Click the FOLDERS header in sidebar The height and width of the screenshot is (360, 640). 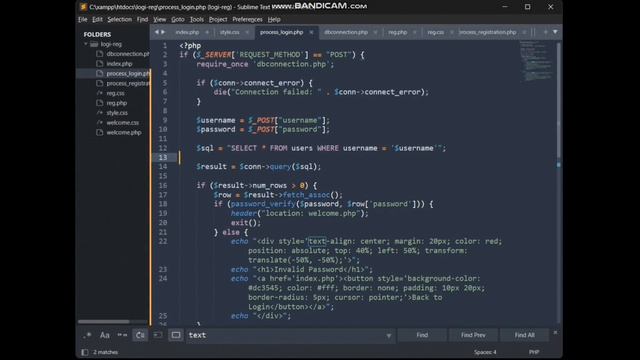pyautogui.click(x=97, y=34)
